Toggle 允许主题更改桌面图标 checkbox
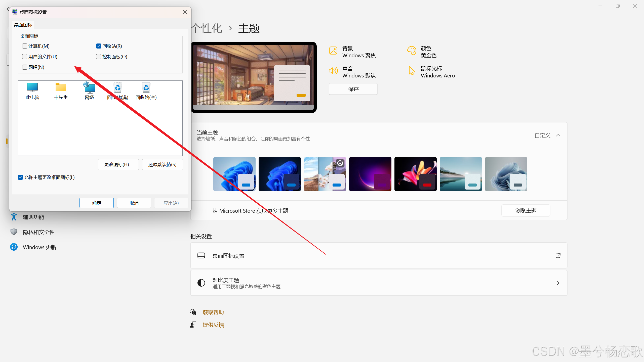Screen dimensions: 644x362 pyautogui.click(x=21, y=177)
